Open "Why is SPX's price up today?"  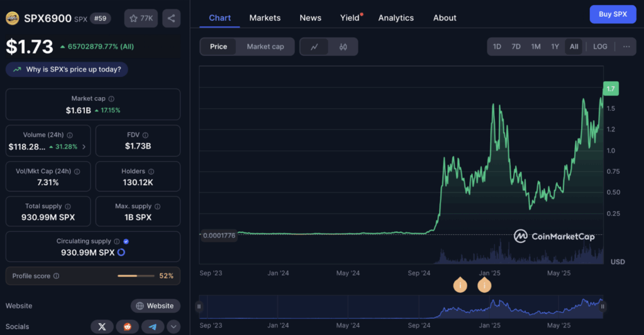[67, 69]
